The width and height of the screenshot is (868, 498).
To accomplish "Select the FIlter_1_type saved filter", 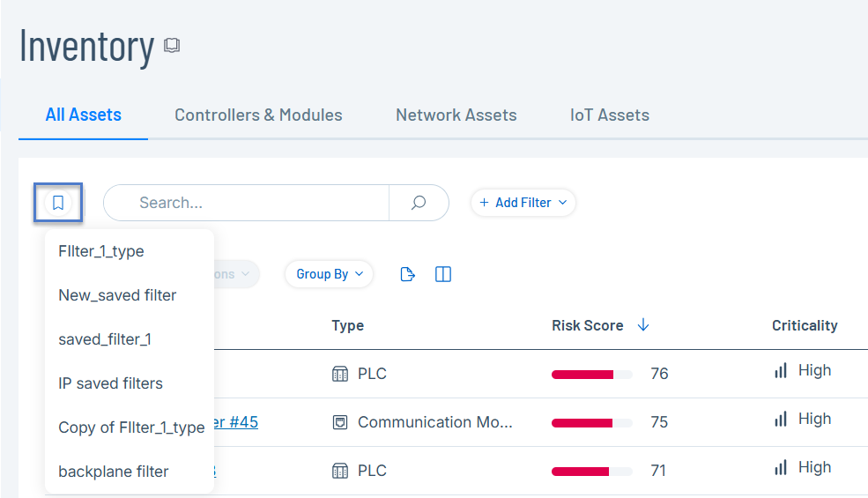I will (101, 251).
